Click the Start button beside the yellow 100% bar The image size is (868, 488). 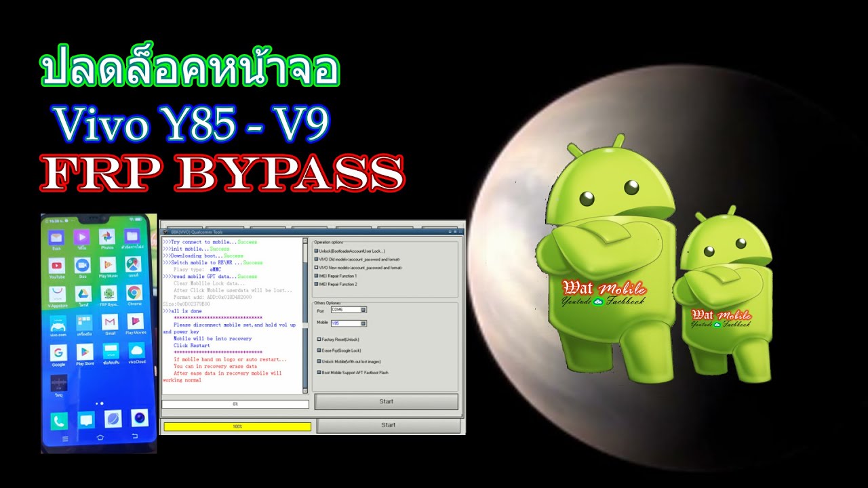click(388, 425)
